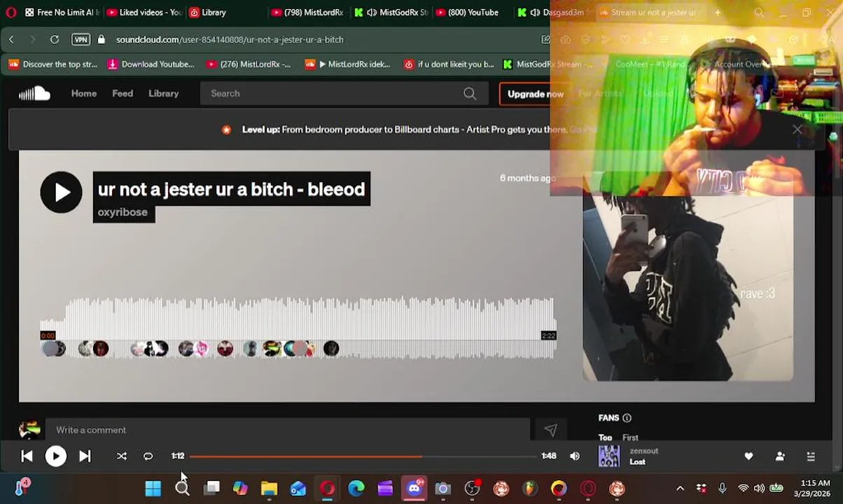The image size is (843, 504).
Task: Expand the system tray hidden icons chevron
Action: 679,489
